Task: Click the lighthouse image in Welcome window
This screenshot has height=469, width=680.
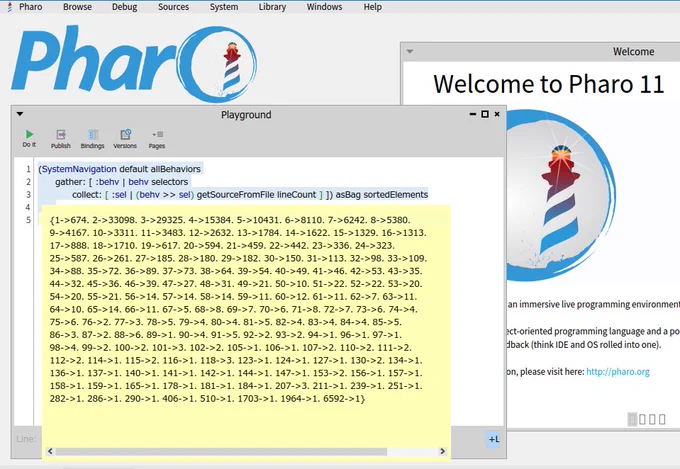Action: (559, 195)
